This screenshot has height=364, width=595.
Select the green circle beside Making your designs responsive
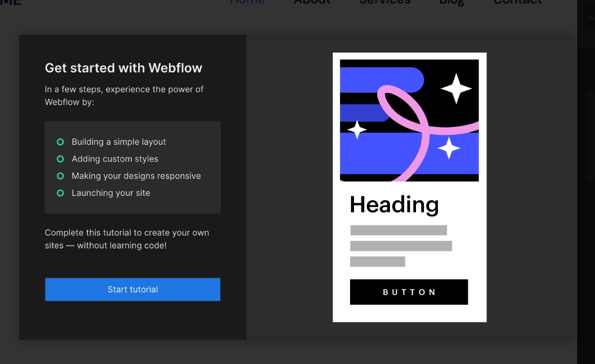click(x=60, y=176)
